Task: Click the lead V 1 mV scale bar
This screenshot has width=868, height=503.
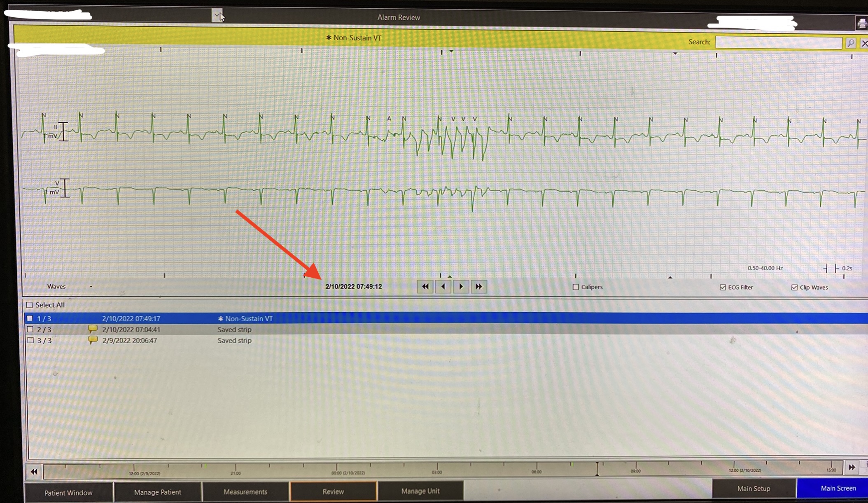Action: click(x=65, y=188)
